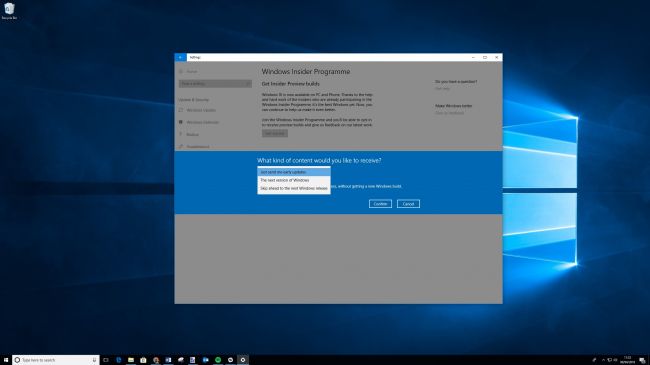
Task: Open the Action Center notifications
Action: 642,360
